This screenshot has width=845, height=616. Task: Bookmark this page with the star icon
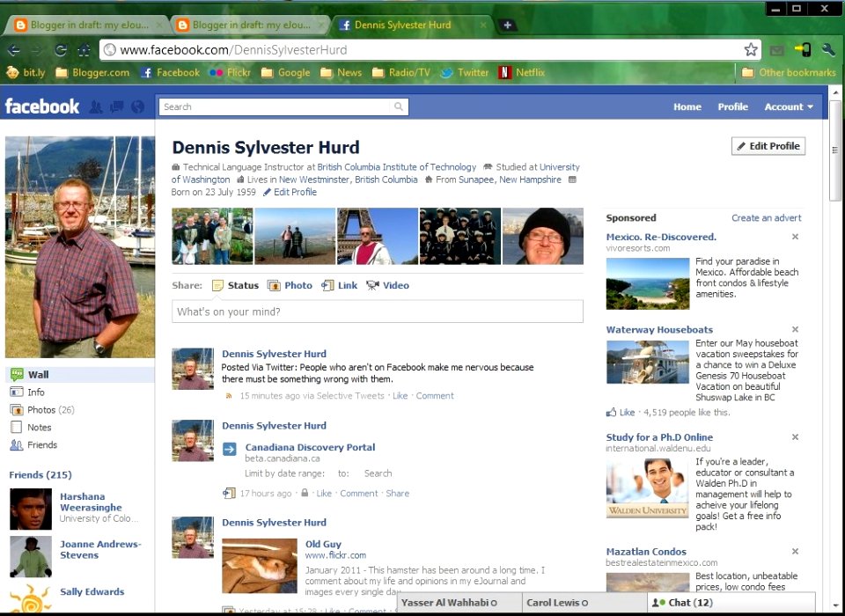point(751,50)
